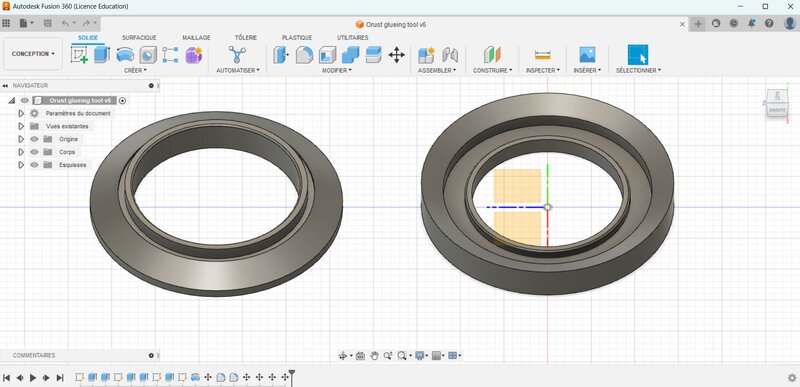
Task: Switch to the Plastique tab
Action: click(x=297, y=38)
